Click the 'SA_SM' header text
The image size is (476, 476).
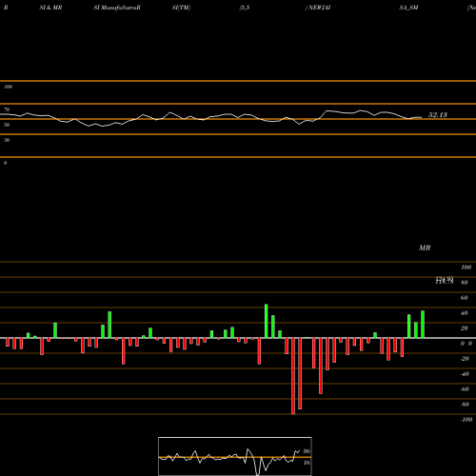click(x=408, y=8)
